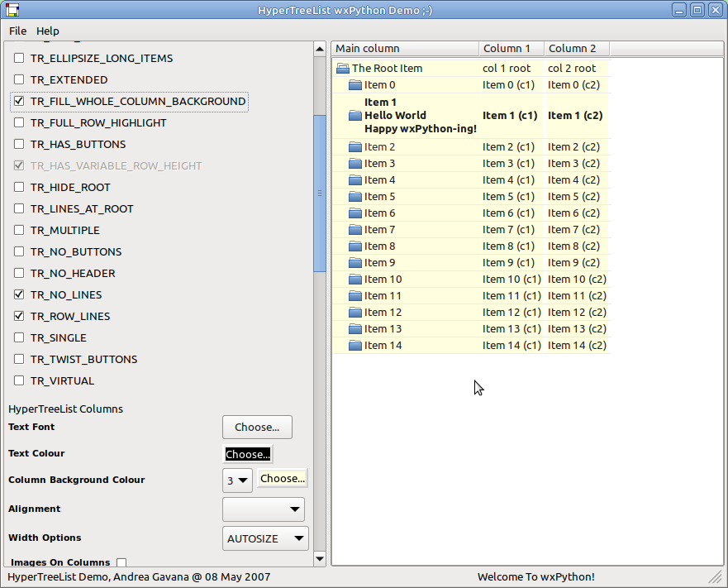Check the Images On Columns box
The height and width of the screenshot is (588, 728).
pyautogui.click(x=121, y=562)
